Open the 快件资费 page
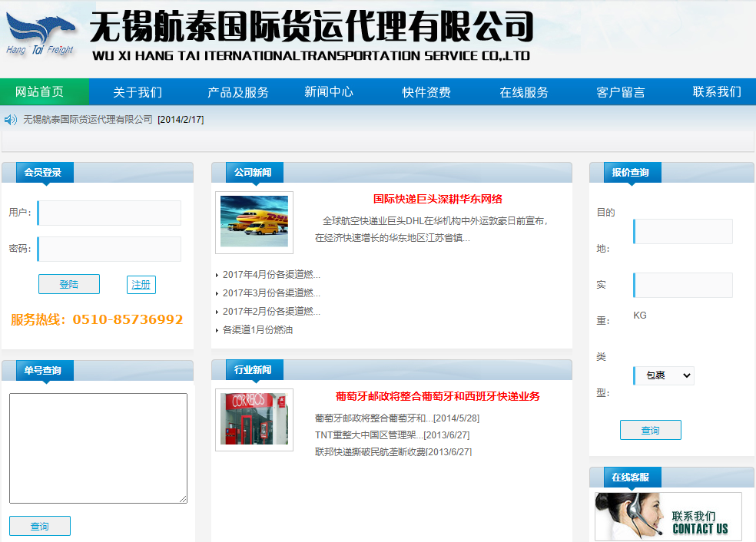756x542 pixels. (x=427, y=91)
